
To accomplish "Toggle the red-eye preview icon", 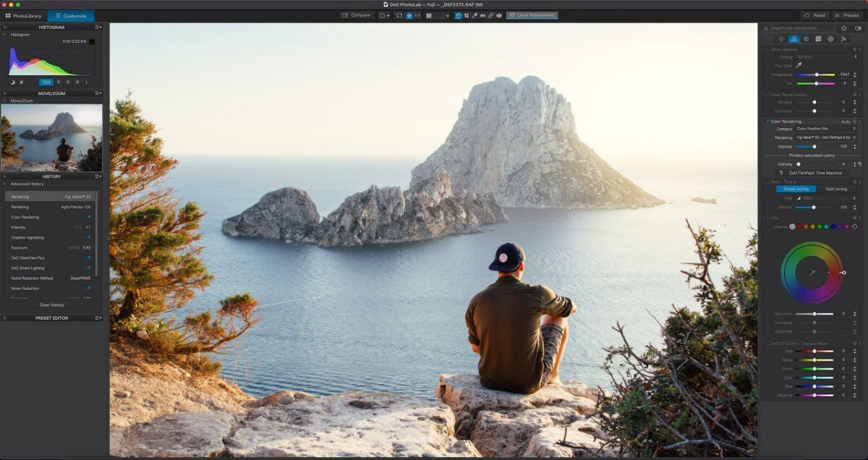I will pos(499,15).
